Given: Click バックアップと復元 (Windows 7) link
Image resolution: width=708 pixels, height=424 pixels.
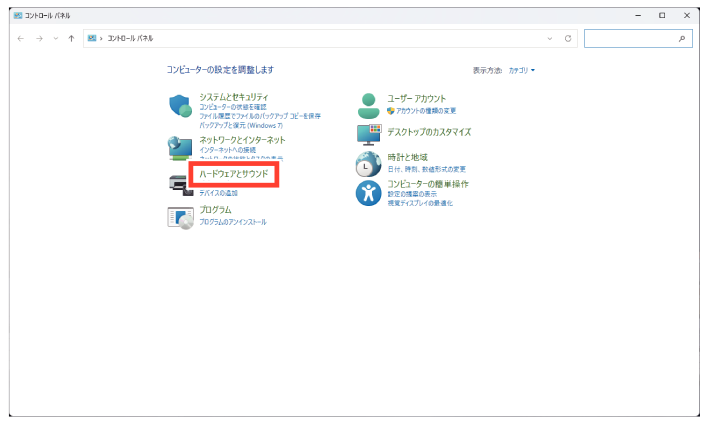Looking at the screenshot, I should (x=241, y=125).
